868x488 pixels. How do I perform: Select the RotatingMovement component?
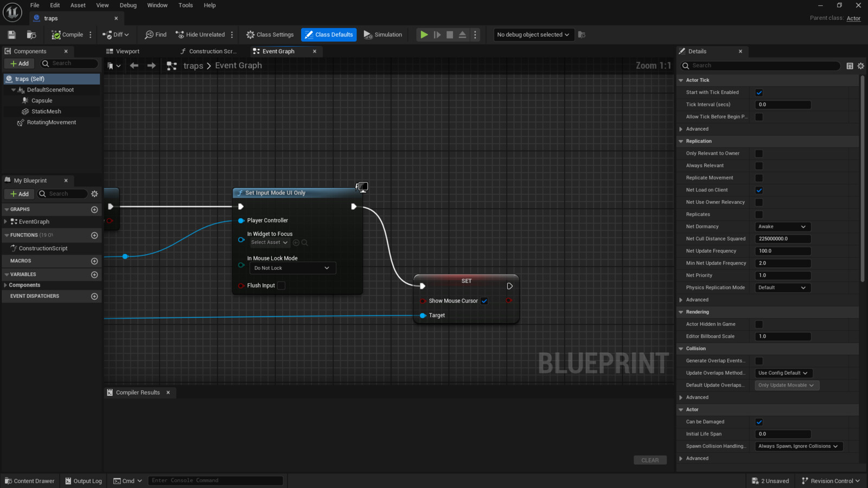52,123
